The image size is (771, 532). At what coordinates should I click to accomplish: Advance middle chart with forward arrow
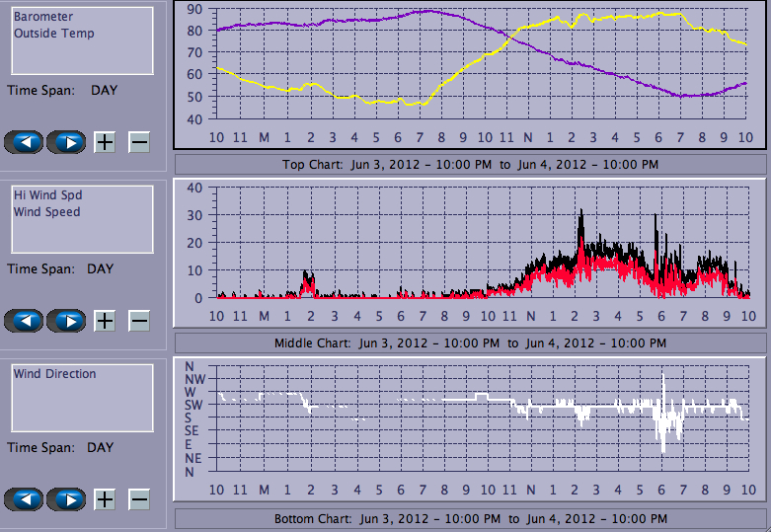67,321
